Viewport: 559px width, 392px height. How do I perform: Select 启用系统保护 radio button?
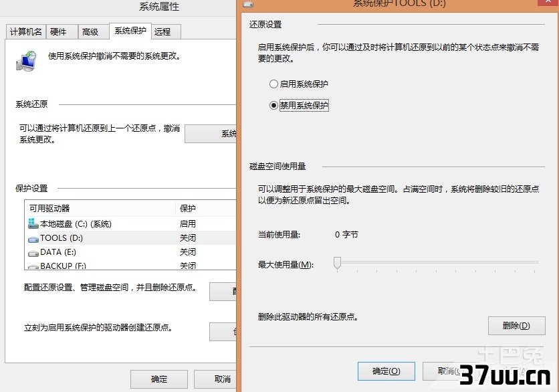[273, 84]
